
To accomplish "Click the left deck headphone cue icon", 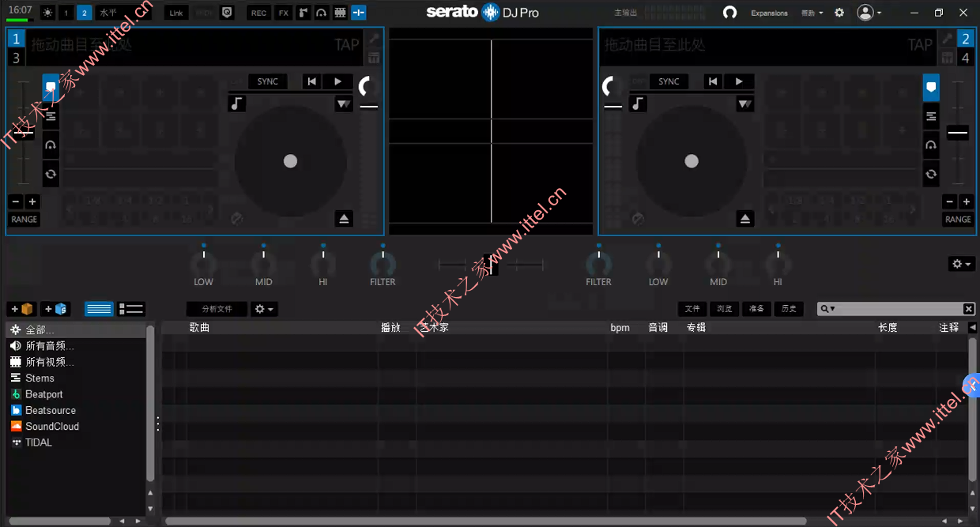I will (51, 145).
